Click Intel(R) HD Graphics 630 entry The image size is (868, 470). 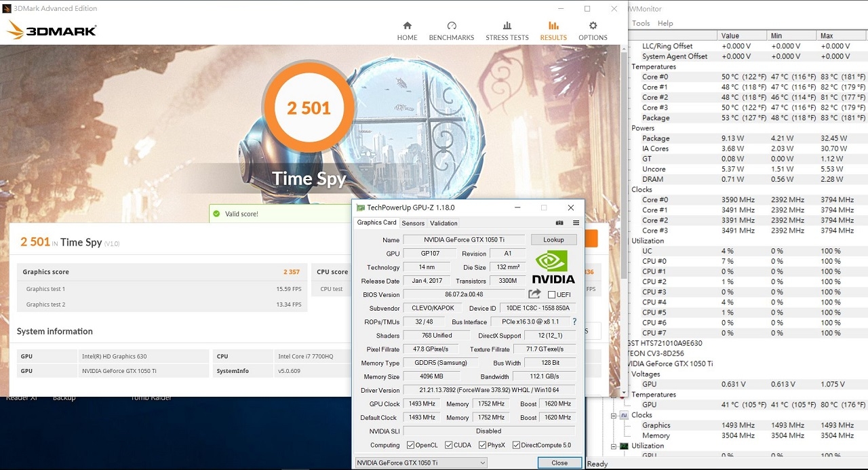(x=115, y=356)
